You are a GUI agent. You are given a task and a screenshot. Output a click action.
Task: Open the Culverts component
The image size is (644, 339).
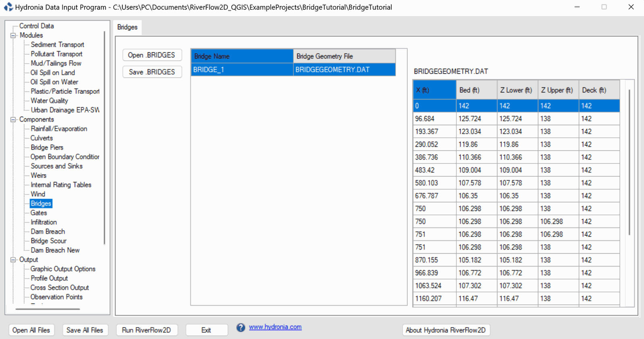[41, 138]
